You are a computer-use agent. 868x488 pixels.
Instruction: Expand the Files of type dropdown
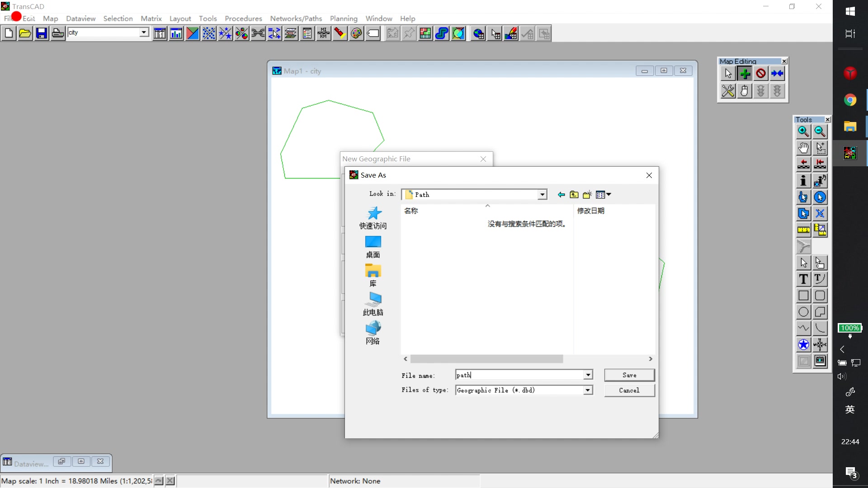tap(588, 390)
